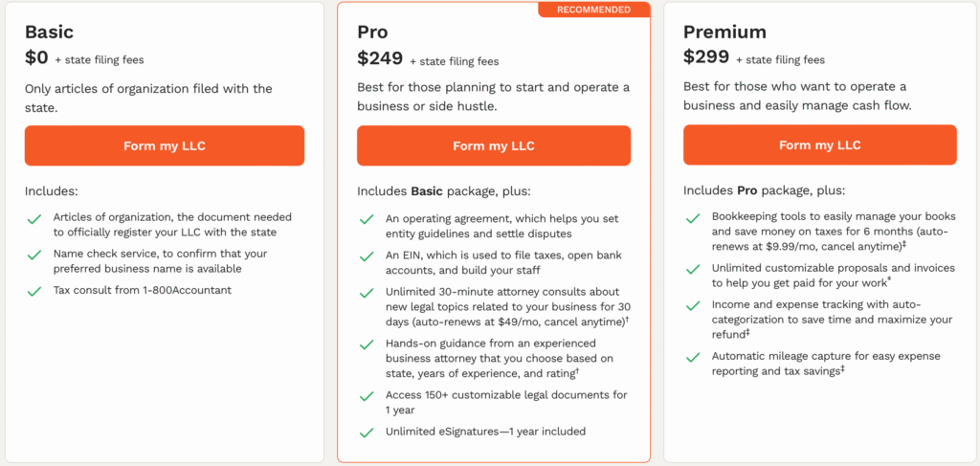
Task: Select Form my LLC in Premium plan
Action: (819, 144)
